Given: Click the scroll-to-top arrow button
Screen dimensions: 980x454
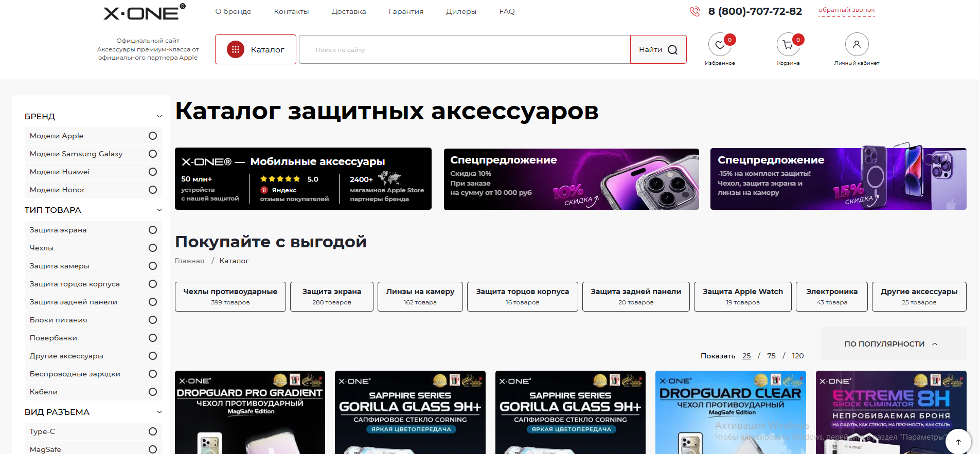Looking at the screenshot, I should (x=958, y=442).
